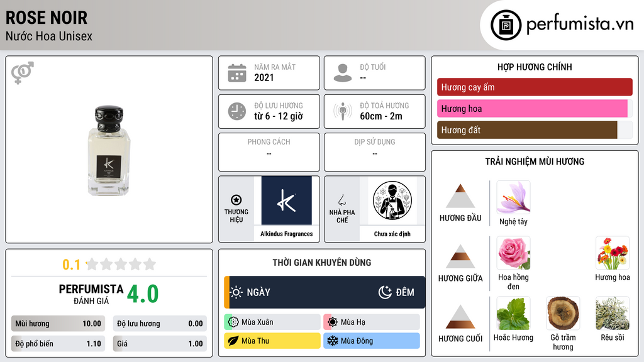The image size is (644, 362).
Task: Select the Mùa Xuân season tile
Action: pos(272,322)
